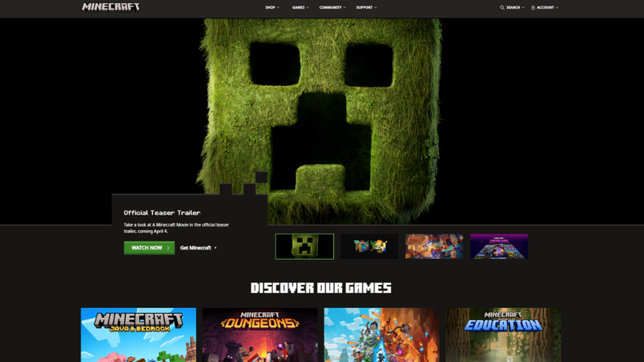Open the Shop menu
This screenshot has height=362, width=644.
[272, 7]
